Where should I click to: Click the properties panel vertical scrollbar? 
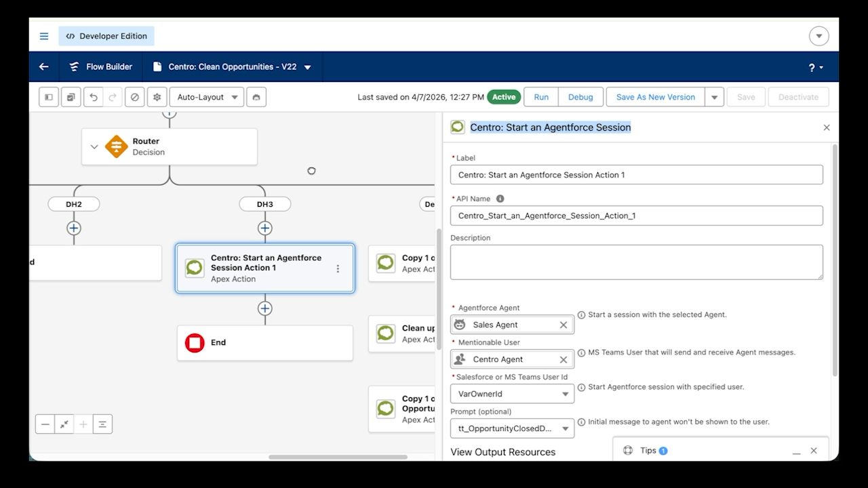pyautogui.click(x=834, y=260)
